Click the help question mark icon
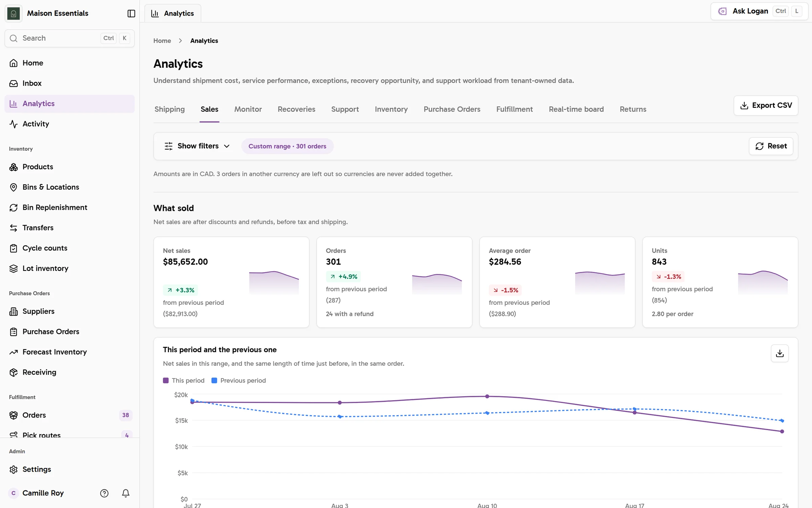Viewport: 812px width, 508px height. 104,493
